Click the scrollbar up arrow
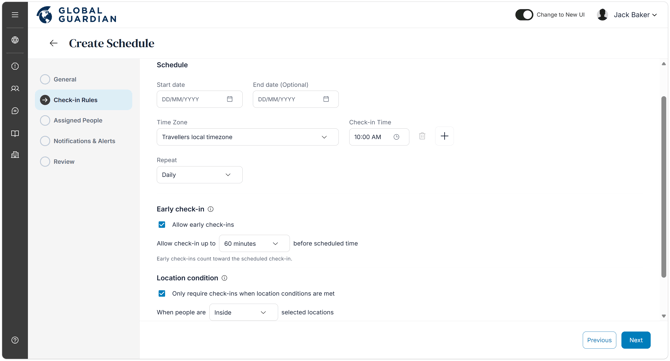 664,64
